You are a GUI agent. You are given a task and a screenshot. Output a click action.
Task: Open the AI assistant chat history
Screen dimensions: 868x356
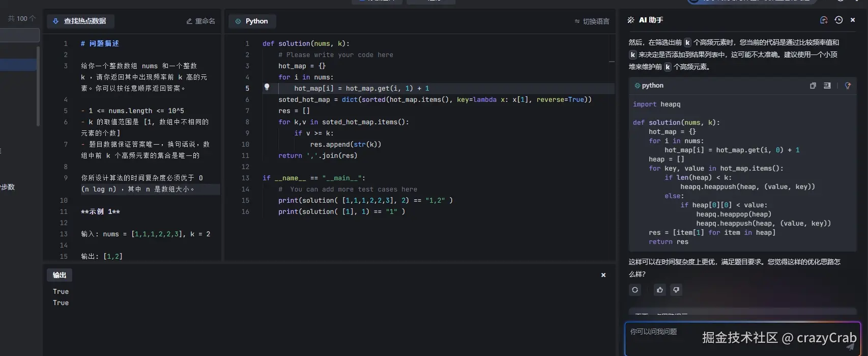838,20
